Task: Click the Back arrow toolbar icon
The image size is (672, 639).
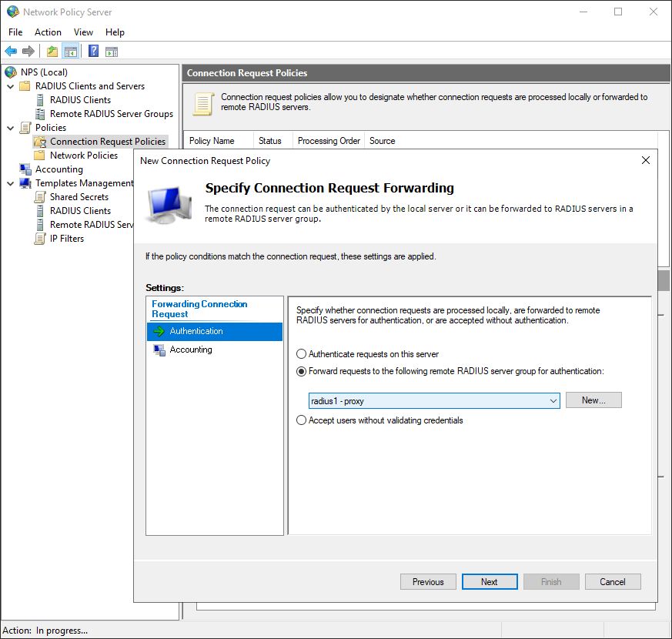Action: [x=11, y=52]
